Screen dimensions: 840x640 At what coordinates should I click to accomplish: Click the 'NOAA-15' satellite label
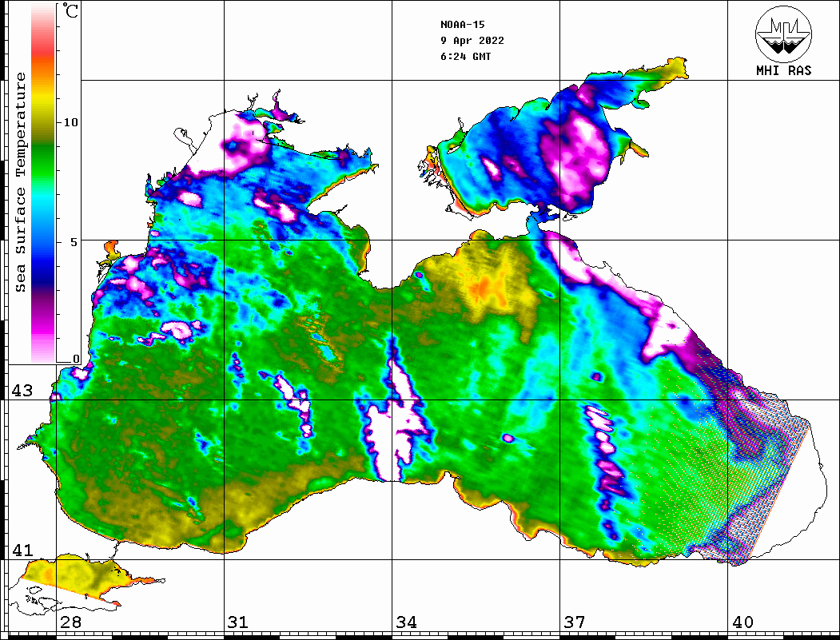point(462,25)
